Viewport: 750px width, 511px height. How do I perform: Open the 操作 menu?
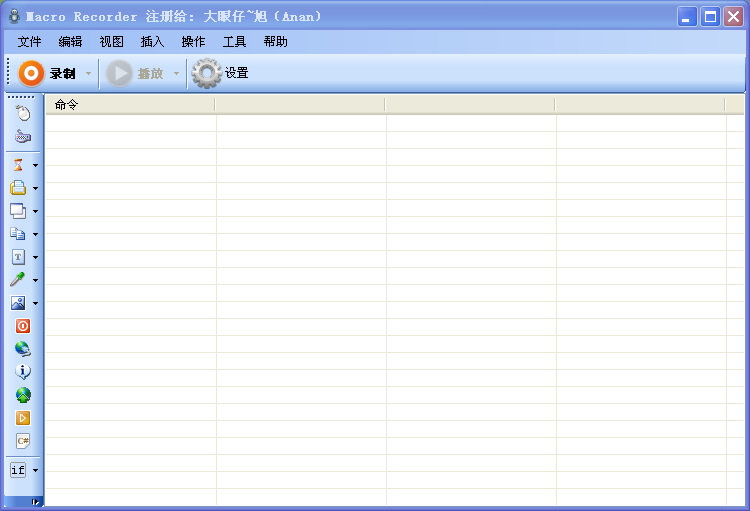pyautogui.click(x=193, y=42)
